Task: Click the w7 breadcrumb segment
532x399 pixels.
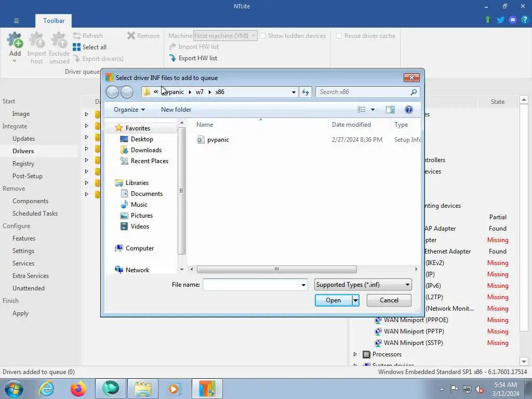Action: point(199,92)
